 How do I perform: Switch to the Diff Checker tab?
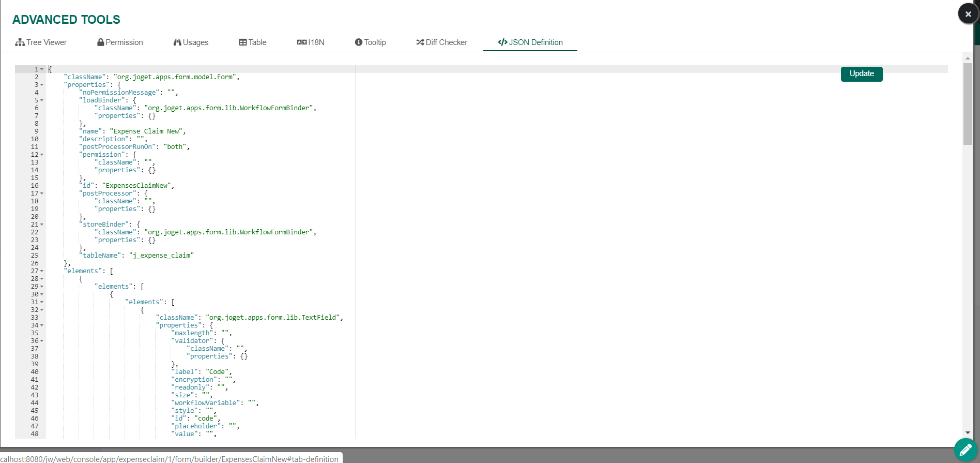tap(442, 42)
